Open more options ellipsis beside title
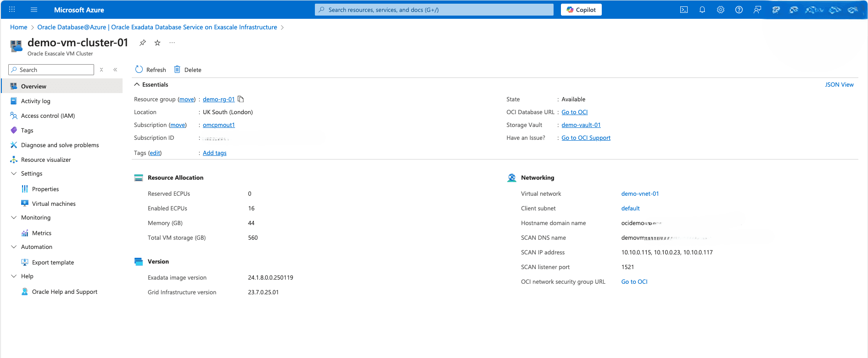 click(x=172, y=43)
